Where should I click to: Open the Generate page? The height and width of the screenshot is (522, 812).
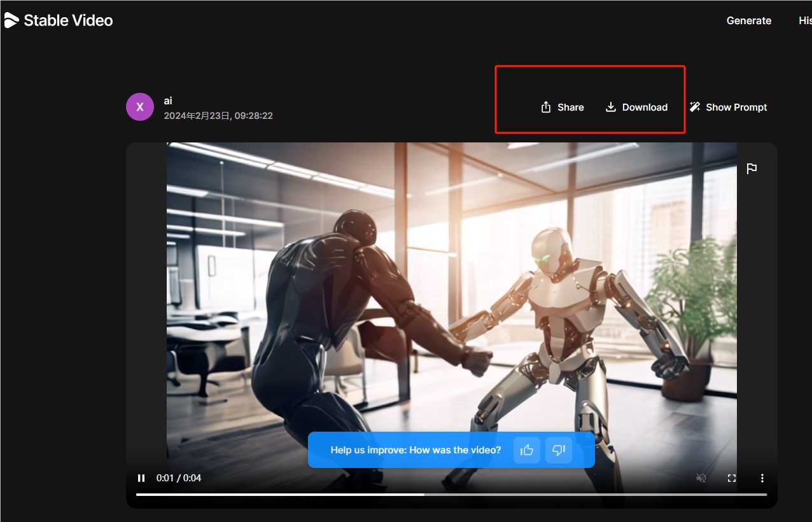click(x=748, y=20)
